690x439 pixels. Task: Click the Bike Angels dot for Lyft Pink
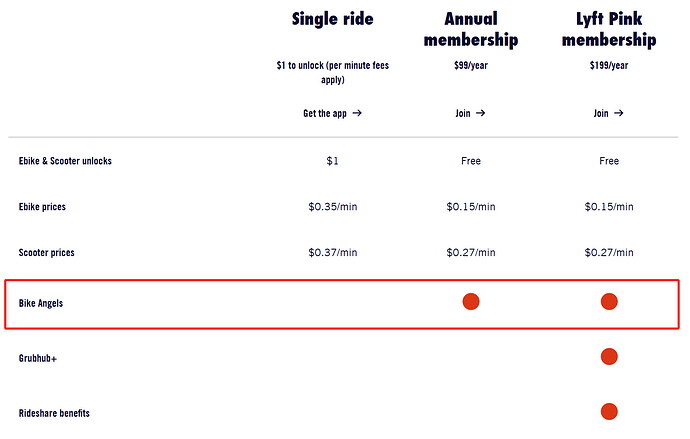[x=608, y=301]
